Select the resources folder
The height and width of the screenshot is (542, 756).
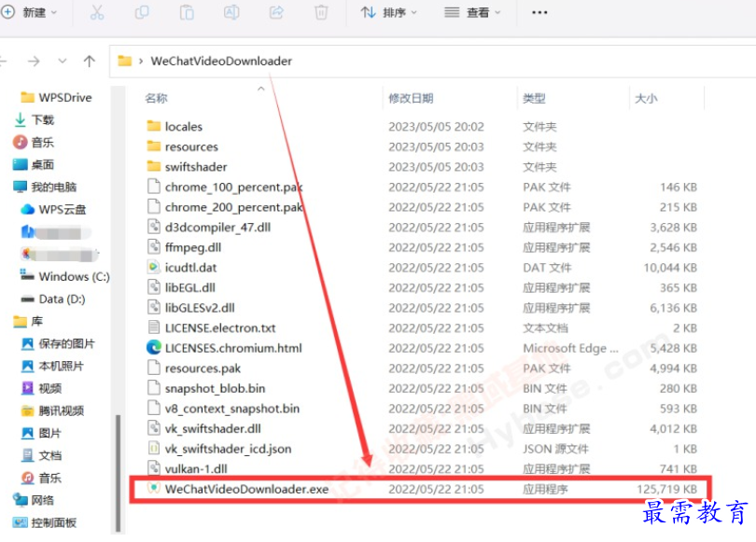[x=182, y=147]
